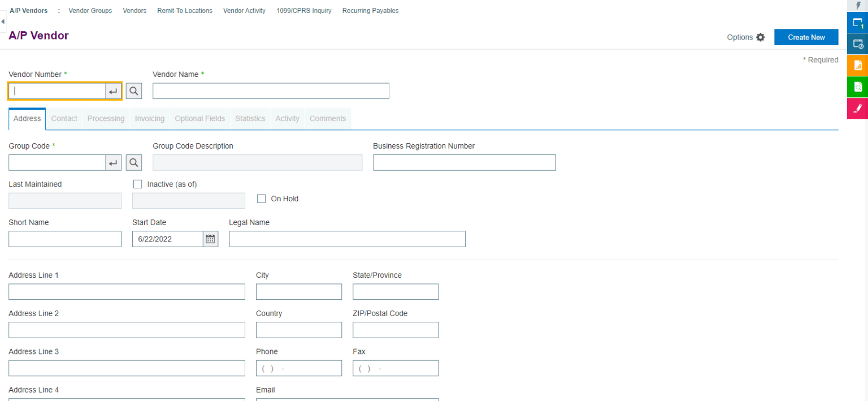The height and width of the screenshot is (401, 868).
Task: Click the Create New button
Action: click(806, 37)
